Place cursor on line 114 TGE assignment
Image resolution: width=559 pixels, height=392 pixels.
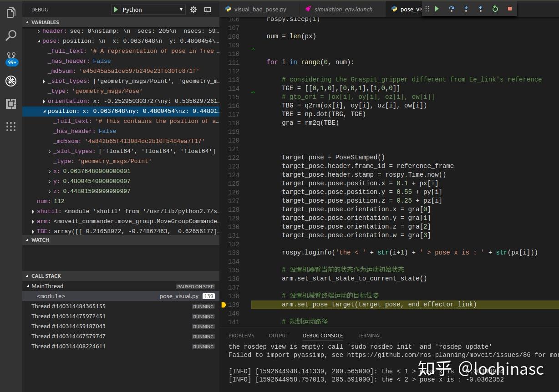341,88
